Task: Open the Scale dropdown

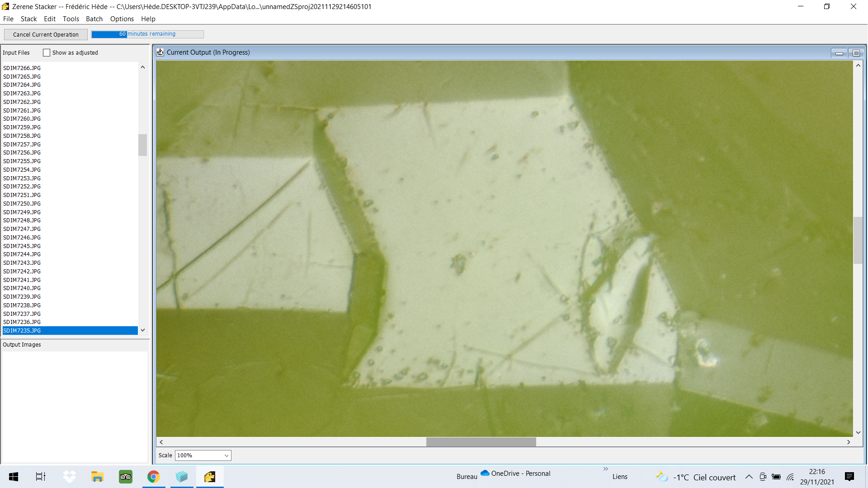Action: click(x=203, y=455)
